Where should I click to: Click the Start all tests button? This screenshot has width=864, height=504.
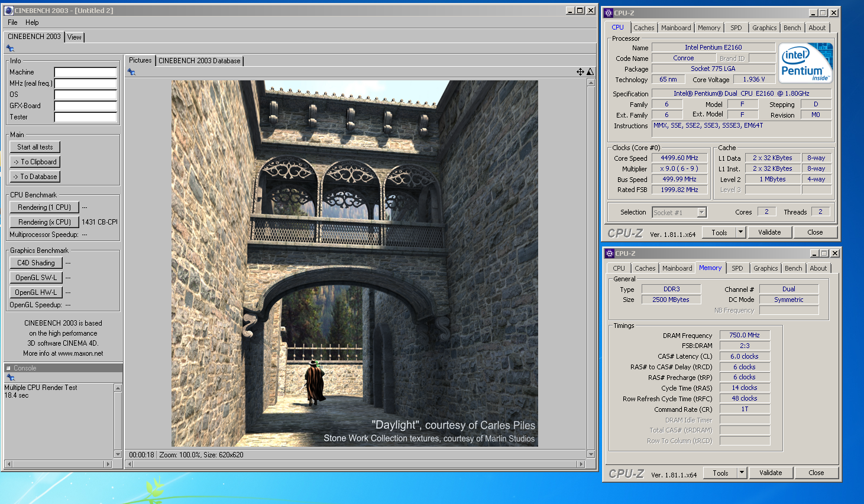(35, 147)
